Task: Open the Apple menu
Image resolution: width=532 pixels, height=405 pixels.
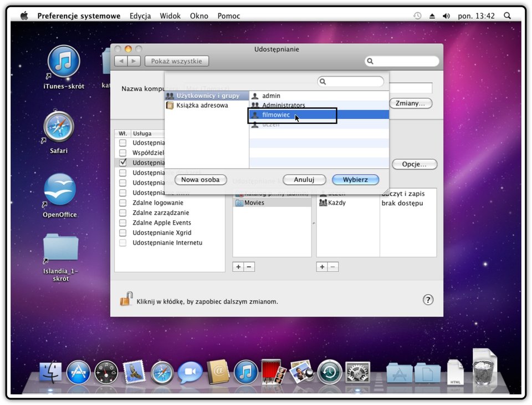Action: (24, 16)
